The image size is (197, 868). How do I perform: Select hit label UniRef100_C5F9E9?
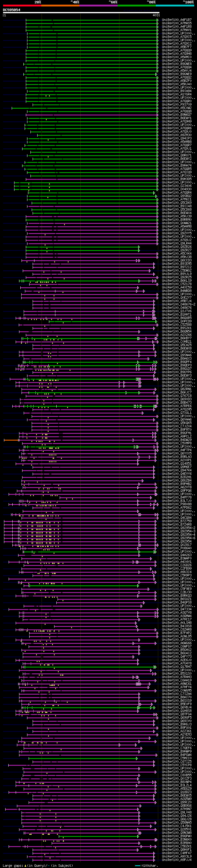coord(177,589)
